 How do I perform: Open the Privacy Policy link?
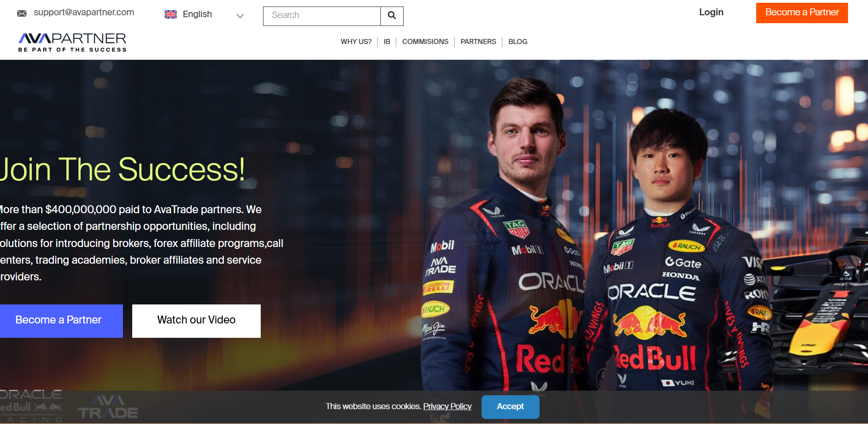447,406
